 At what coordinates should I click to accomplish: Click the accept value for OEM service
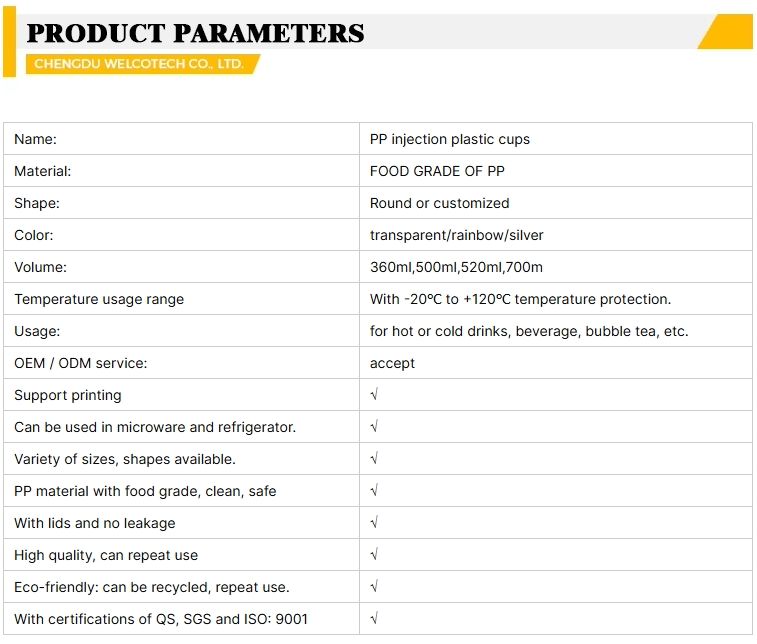[x=392, y=364]
